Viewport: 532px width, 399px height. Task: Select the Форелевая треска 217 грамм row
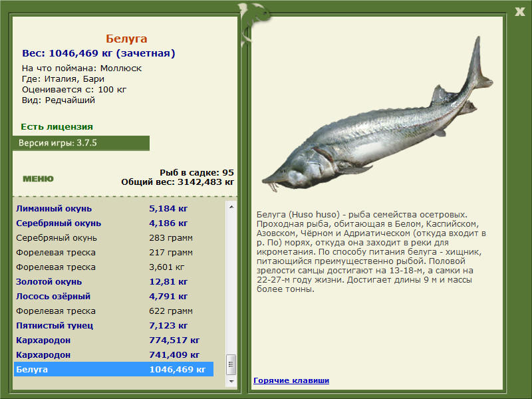point(114,253)
